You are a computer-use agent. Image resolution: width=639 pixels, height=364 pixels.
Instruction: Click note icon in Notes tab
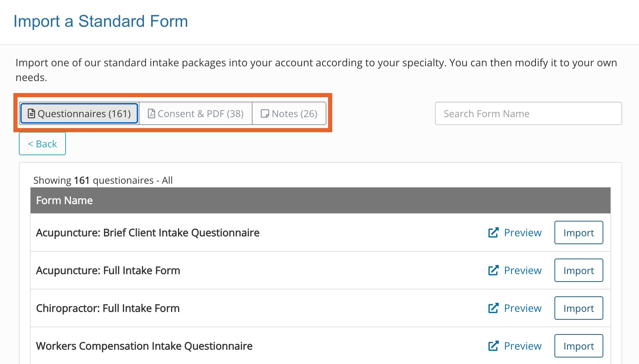point(265,114)
